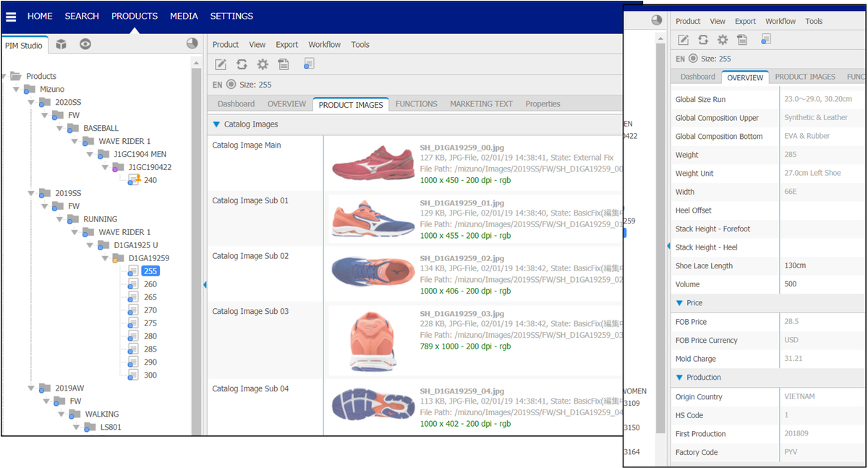Click the Catalog Image Sub 03 heel-view thumbnail
868x468 pixels.
(x=373, y=340)
